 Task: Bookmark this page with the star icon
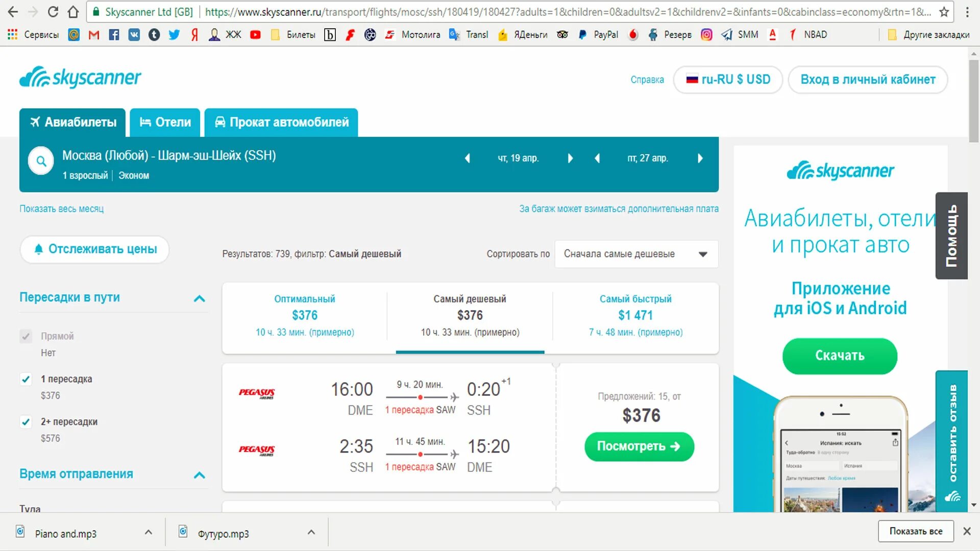(944, 12)
